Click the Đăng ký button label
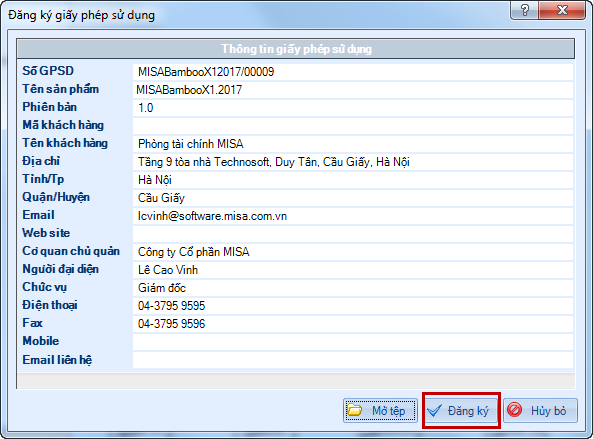The height and width of the screenshot is (439, 593). tap(468, 411)
